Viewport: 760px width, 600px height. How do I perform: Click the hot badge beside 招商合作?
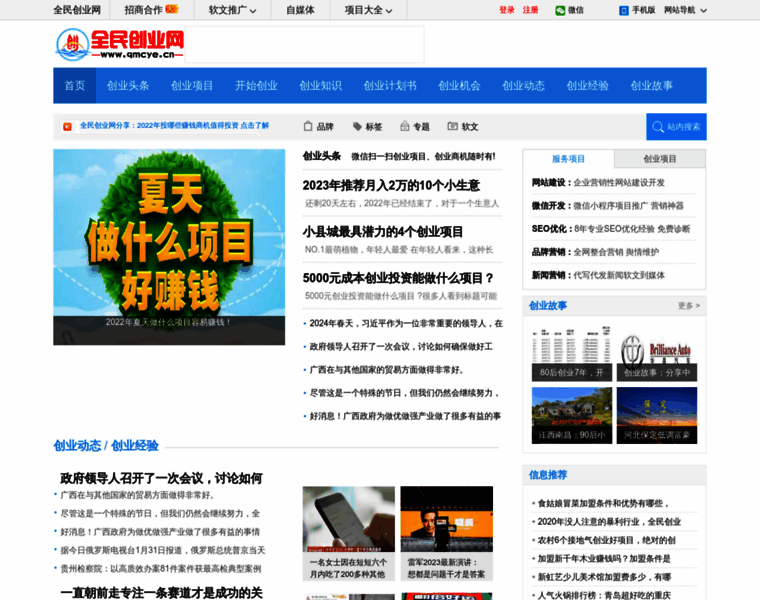click(x=172, y=9)
